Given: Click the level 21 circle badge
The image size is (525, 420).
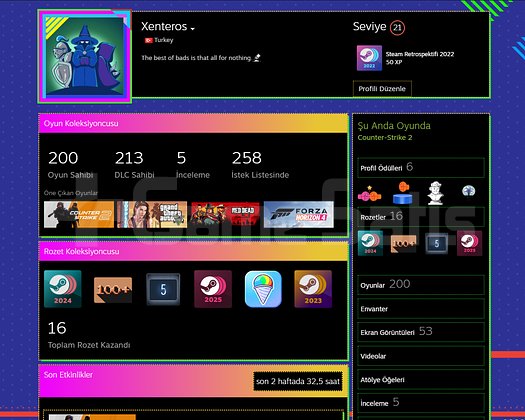Looking at the screenshot, I should pos(397,27).
